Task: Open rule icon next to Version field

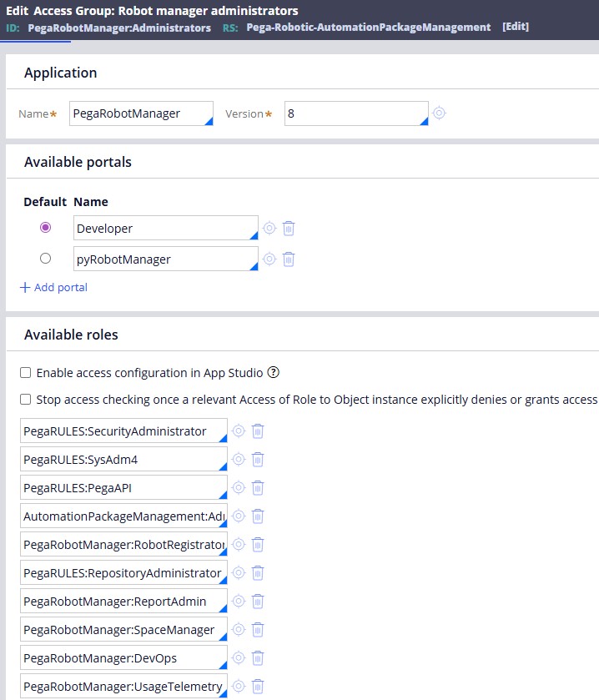Action: click(x=439, y=113)
